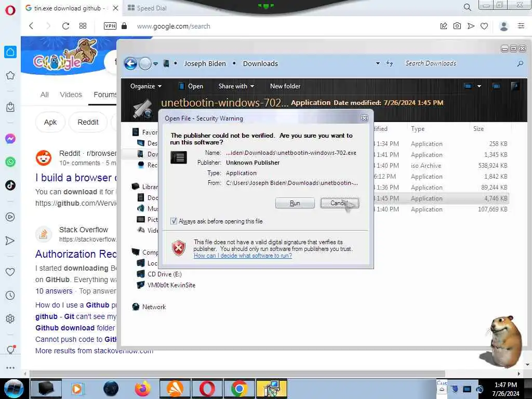Expand the address bar history dropdown
The image size is (532, 399).
(x=378, y=63)
